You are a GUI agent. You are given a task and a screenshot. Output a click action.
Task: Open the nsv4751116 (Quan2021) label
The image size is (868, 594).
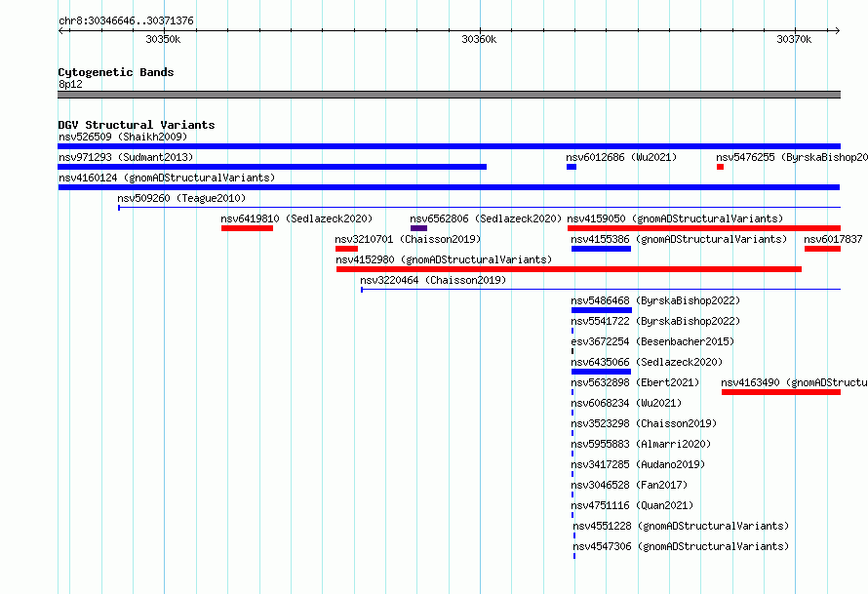coord(632,505)
